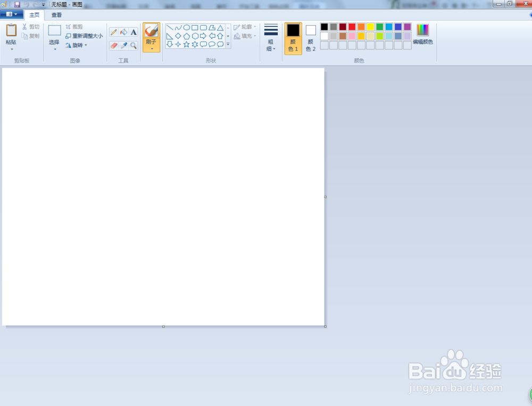The image size is (532, 406).
Task: Click Resize (重新调整大小) button
Action: 84,36
